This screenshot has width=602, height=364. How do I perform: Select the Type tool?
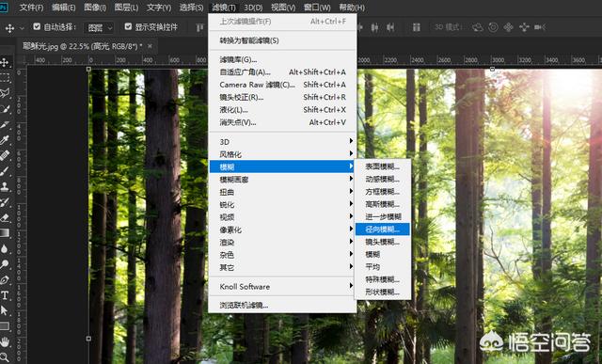(x=5, y=295)
